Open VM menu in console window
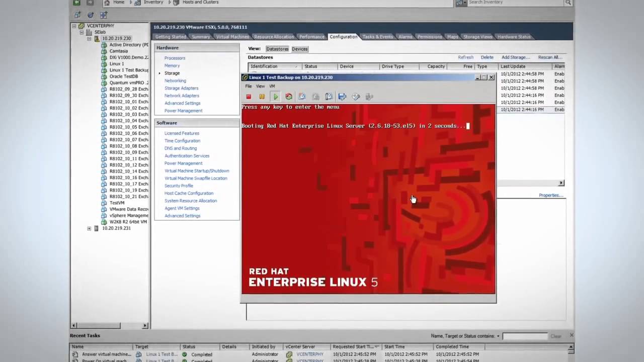 (x=272, y=86)
